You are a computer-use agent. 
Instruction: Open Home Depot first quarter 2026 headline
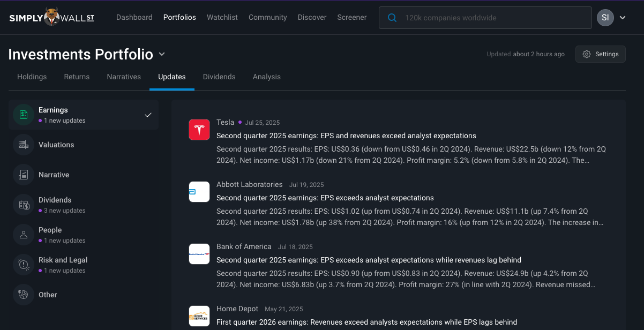click(x=367, y=322)
